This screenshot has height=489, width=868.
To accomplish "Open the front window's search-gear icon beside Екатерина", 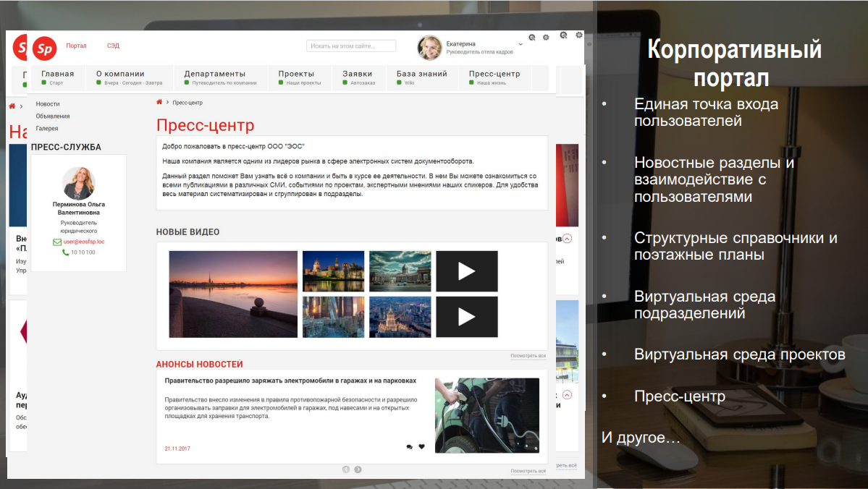I will (x=532, y=38).
